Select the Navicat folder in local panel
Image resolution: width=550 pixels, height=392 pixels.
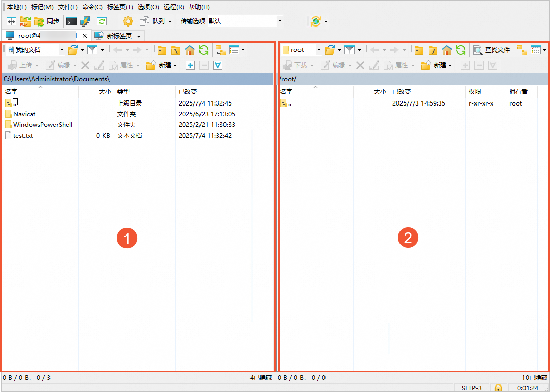click(24, 114)
